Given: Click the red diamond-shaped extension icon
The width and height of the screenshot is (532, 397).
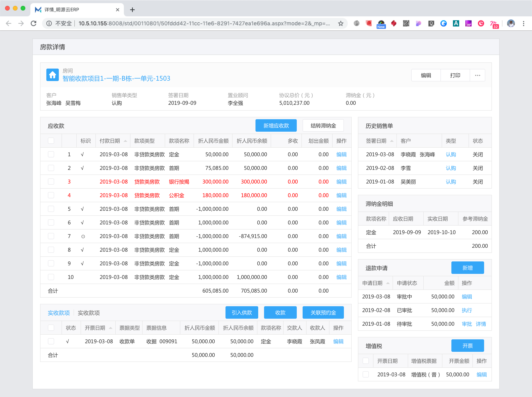Looking at the screenshot, I should tap(394, 23).
